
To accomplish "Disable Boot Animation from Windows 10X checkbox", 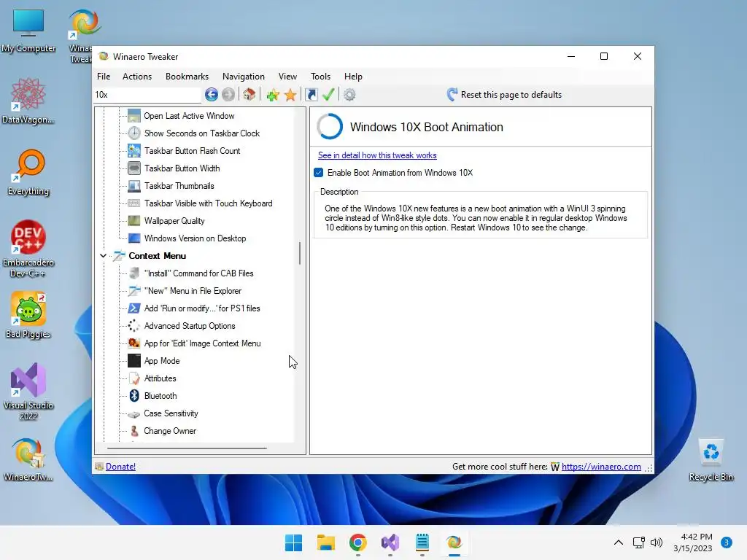I will pos(319,173).
